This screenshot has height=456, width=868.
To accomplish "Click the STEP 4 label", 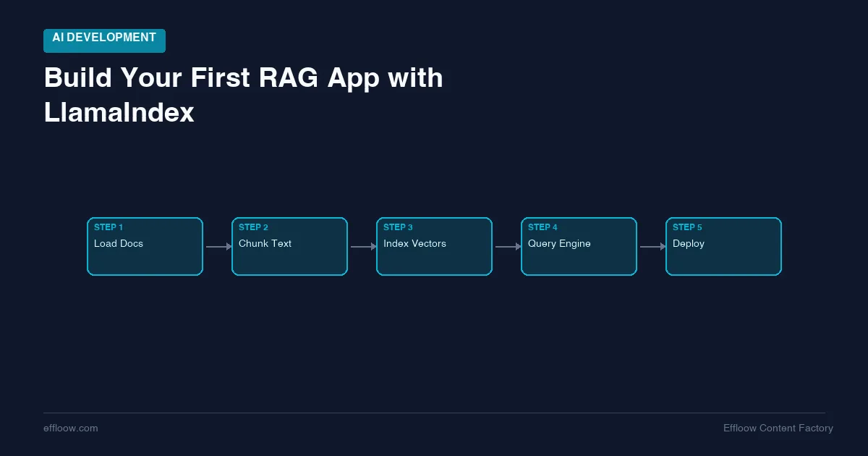I will point(542,227).
